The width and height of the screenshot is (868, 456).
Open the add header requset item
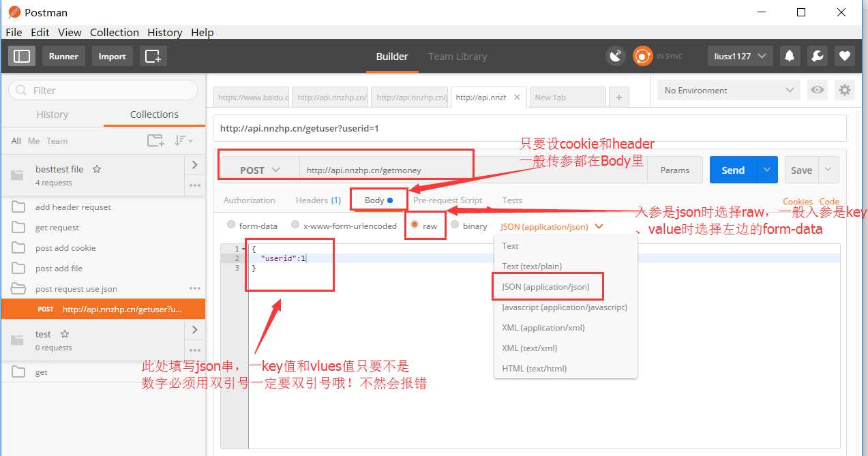click(x=73, y=207)
